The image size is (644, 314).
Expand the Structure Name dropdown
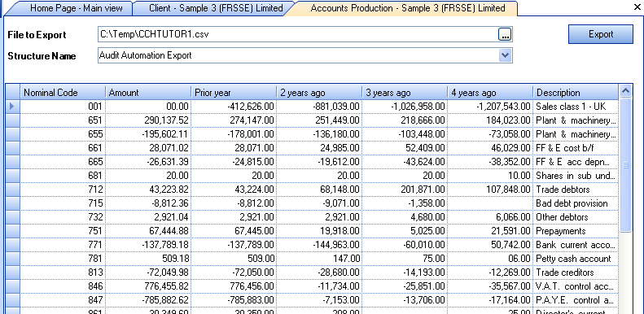[x=505, y=55]
